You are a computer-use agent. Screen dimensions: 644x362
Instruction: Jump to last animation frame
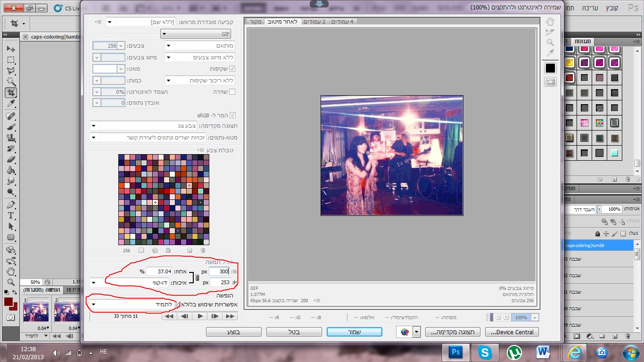(230, 316)
